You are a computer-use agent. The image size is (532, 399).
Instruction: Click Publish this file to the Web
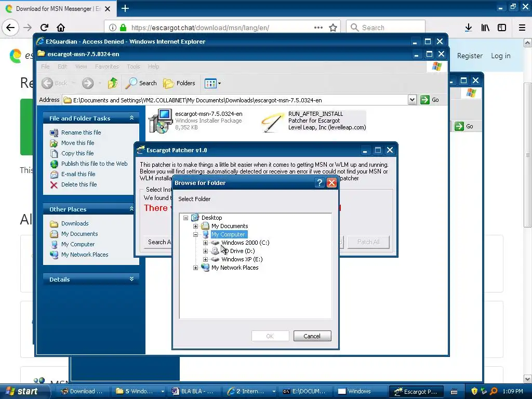click(x=95, y=164)
